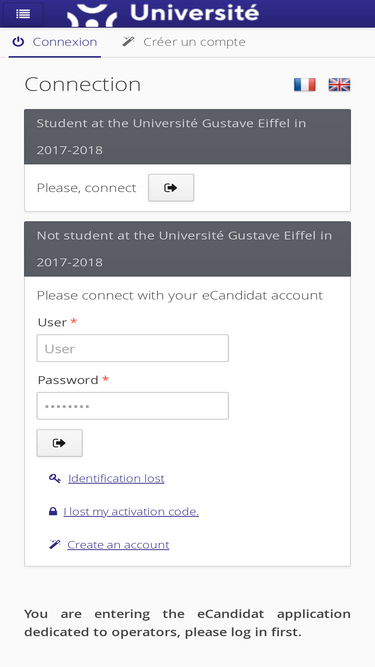Screen dimensions: 375x667
Task: Click the Not student at the Université header
Action: 188,249
